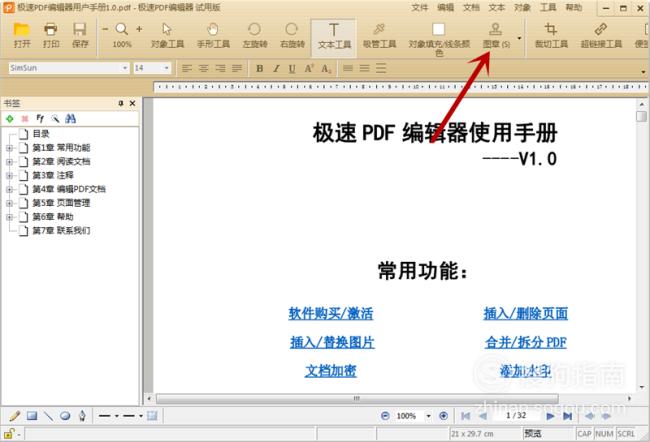Open the 对象 menu

pyautogui.click(x=522, y=7)
